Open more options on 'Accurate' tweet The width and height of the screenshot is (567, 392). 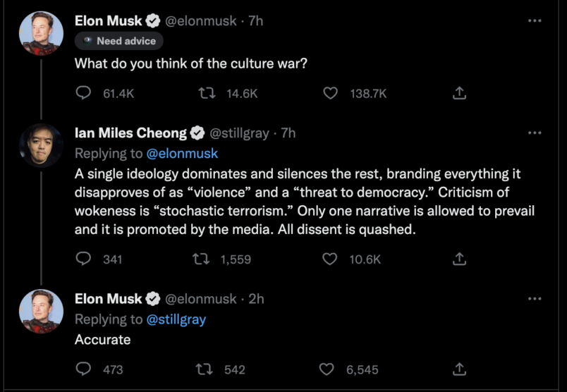[535, 298]
